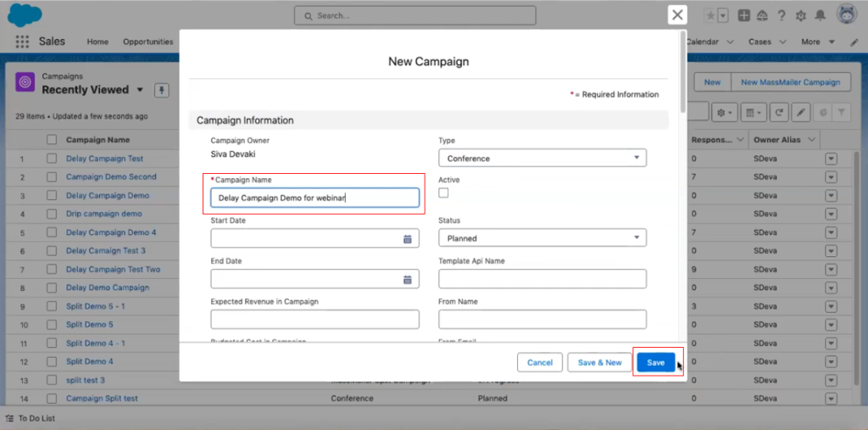868x430 pixels.
Task: Open Recently Viewed list view dropdown
Action: (140, 90)
